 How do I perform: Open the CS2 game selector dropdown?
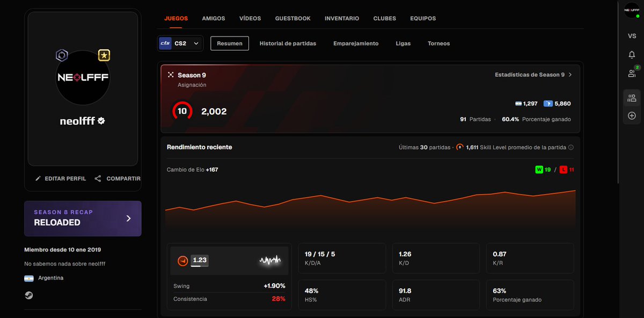tap(180, 43)
